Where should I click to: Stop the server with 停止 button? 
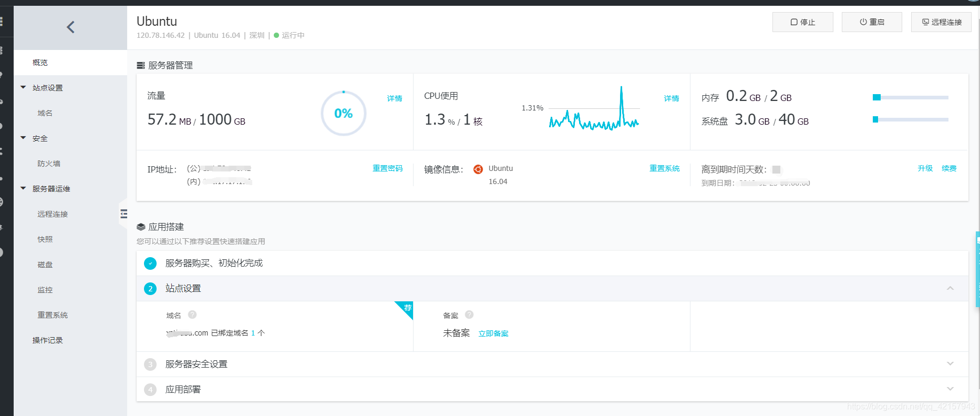(803, 22)
